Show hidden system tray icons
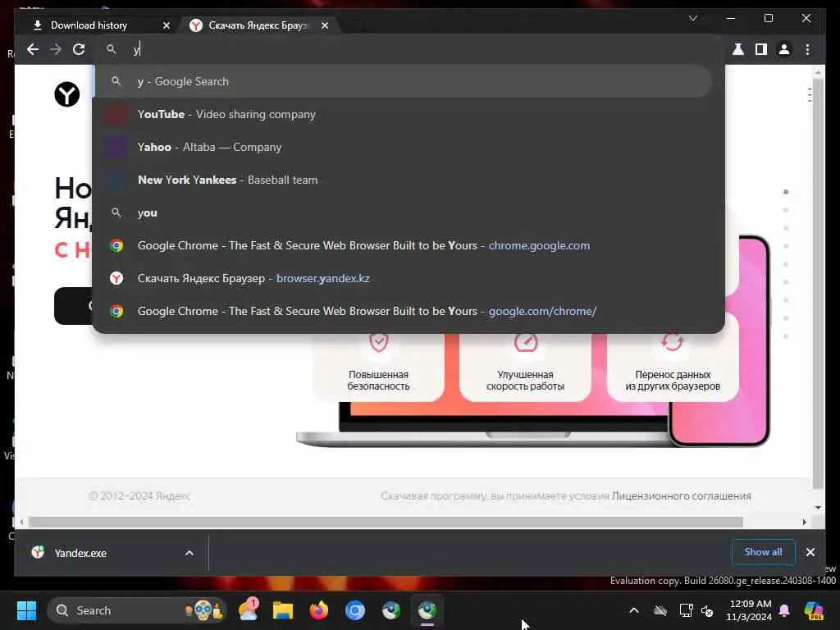840x630 pixels. coord(634,610)
